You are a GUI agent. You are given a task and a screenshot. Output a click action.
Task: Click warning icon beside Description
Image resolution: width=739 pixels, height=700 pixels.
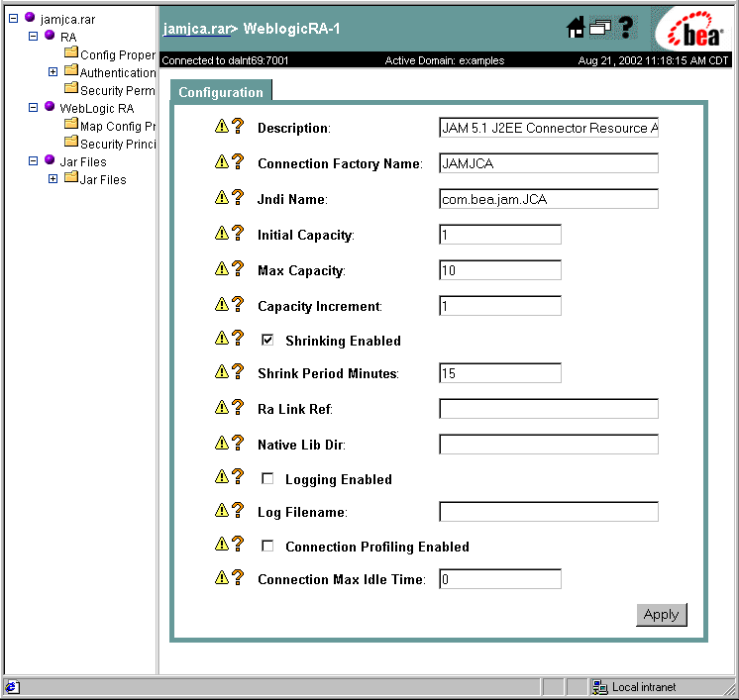(222, 127)
